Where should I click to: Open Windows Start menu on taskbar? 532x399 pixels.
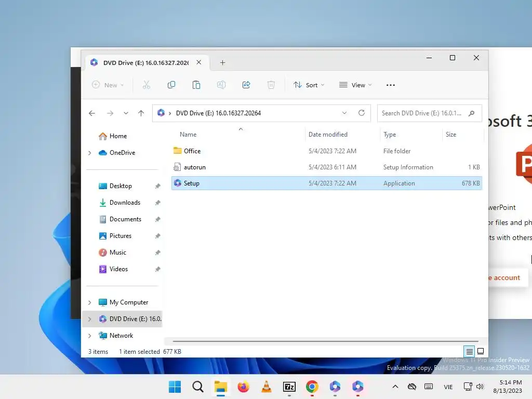pos(175,387)
